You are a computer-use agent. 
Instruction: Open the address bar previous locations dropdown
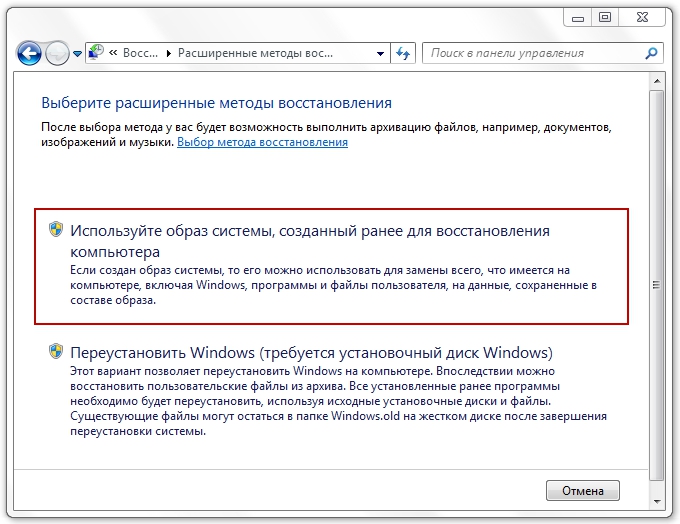[380, 54]
